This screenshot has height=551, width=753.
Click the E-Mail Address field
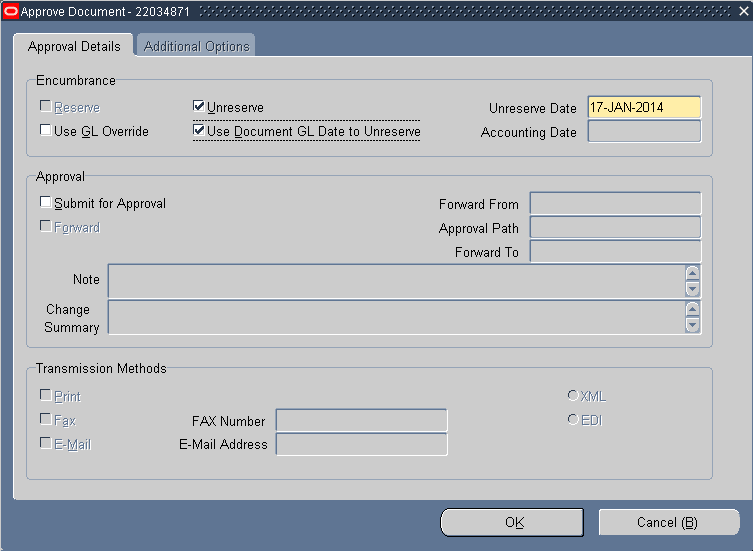(362, 444)
